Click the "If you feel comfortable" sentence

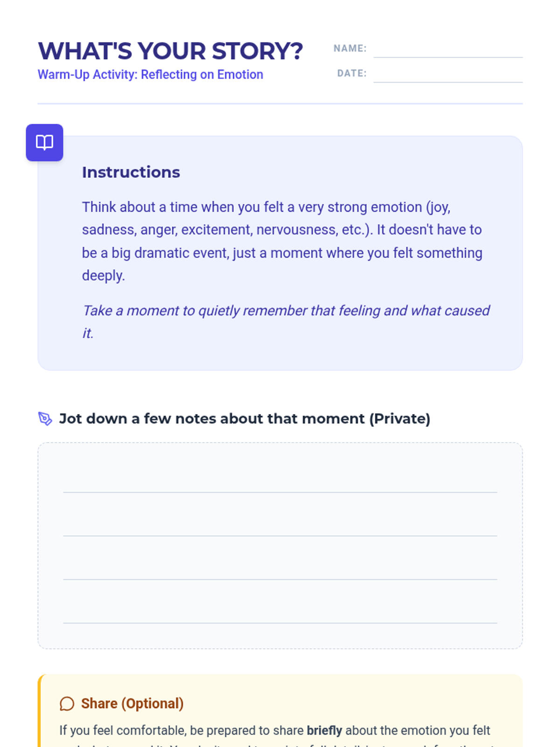182,730
